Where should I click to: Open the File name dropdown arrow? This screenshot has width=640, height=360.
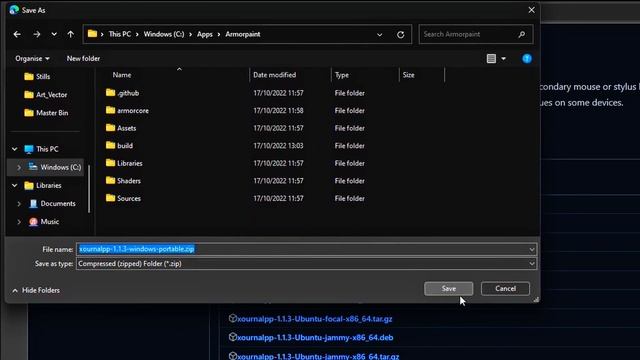tap(532, 249)
